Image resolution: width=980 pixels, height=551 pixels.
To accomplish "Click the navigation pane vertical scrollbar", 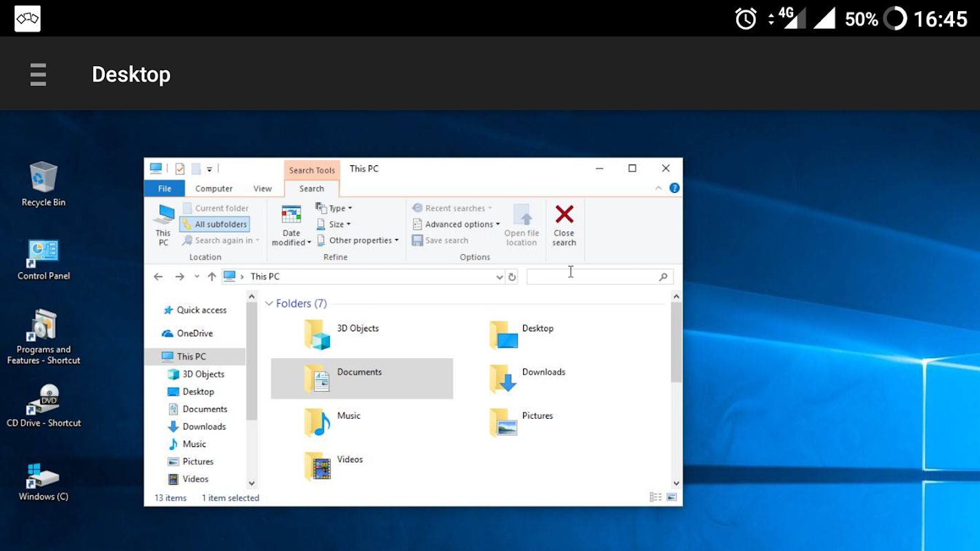I will tap(252, 358).
